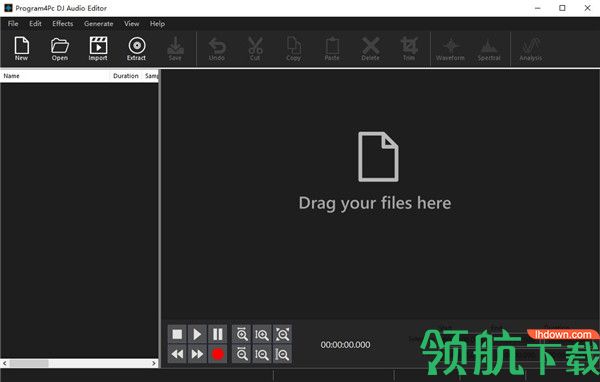Start playback with the Play button
600x382 pixels.
[x=197, y=334]
